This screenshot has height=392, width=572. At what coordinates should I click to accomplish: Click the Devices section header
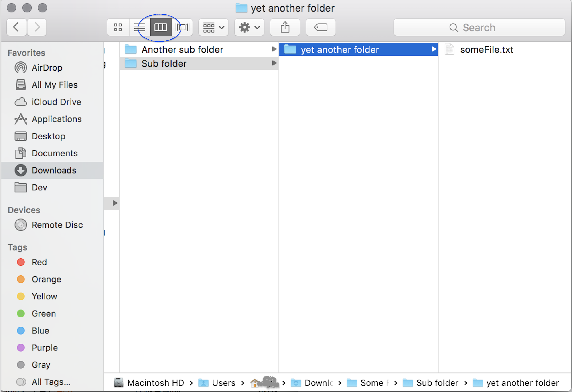coord(24,210)
